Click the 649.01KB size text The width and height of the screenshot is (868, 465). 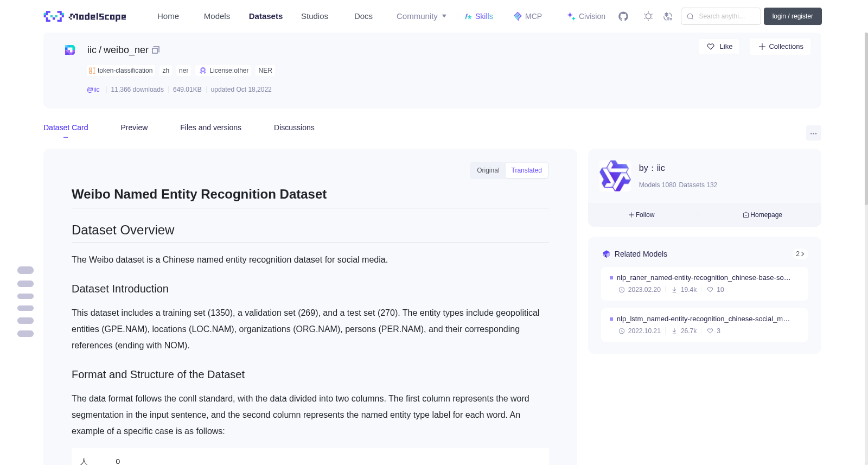[x=187, y=90]
